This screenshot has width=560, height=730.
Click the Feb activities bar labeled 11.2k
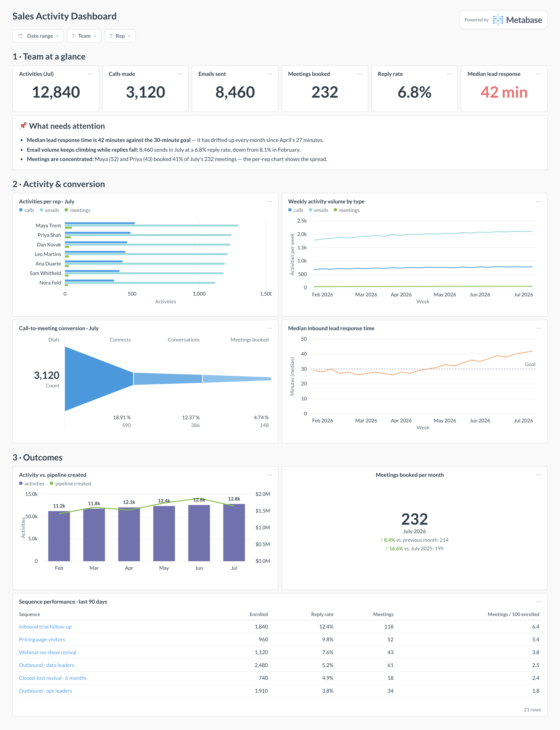coord(59,536)
